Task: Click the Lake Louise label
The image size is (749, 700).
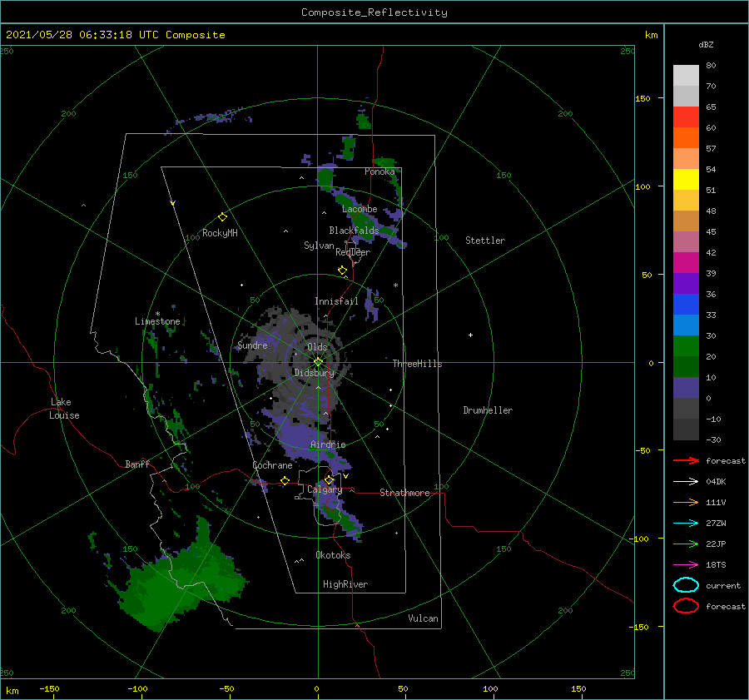Action: click(64, 409)
